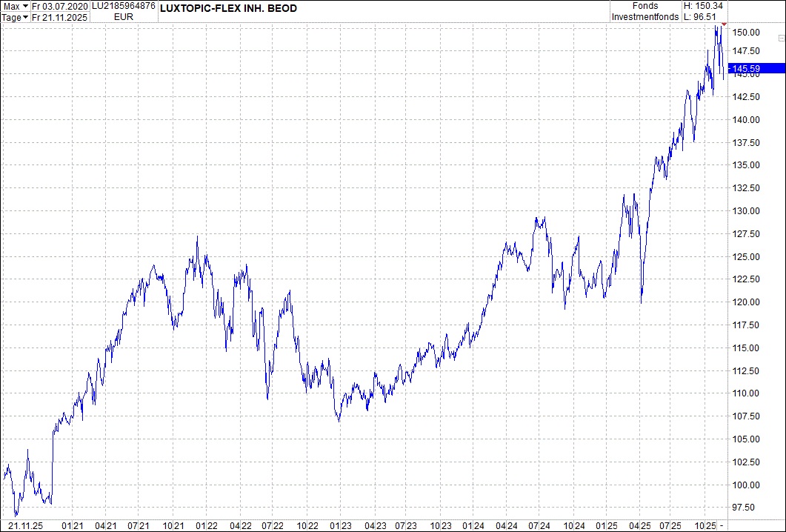Click the 07 24 time axis label
The width and height of the screenshot is (786, 532).
pos(539,526)
